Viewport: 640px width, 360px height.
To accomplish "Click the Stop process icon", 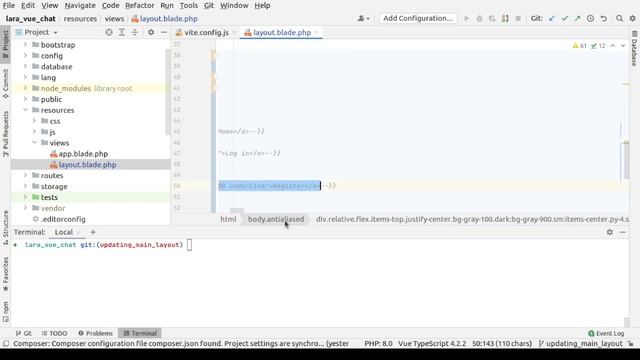I will coord(518,18).
